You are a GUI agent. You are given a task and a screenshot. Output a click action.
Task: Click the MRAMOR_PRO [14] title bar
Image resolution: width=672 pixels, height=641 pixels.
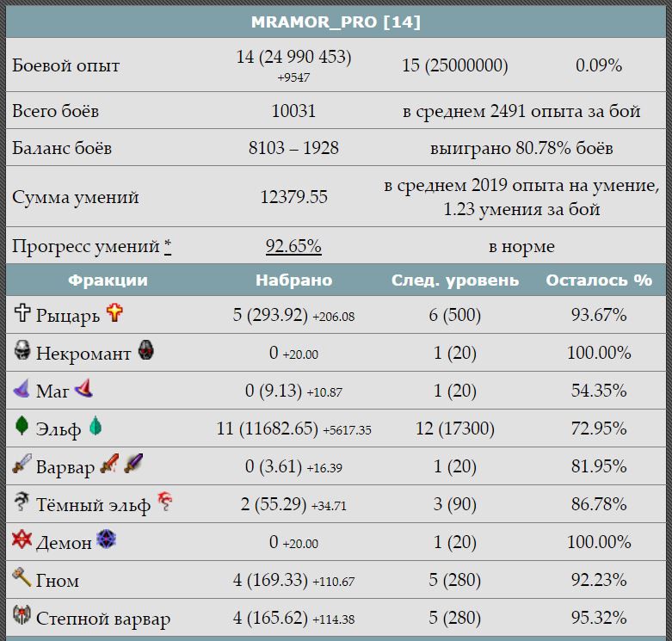(x=336, y=22)
